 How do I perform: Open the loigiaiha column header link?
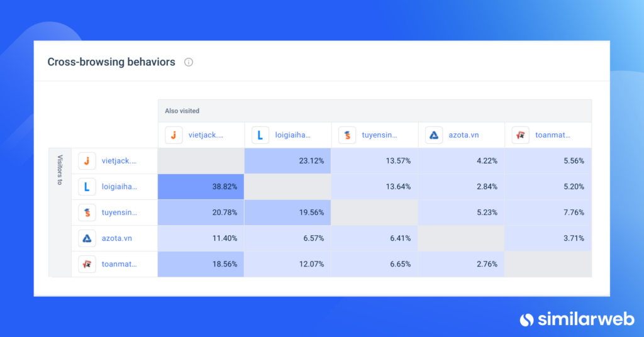click(292, 135)
